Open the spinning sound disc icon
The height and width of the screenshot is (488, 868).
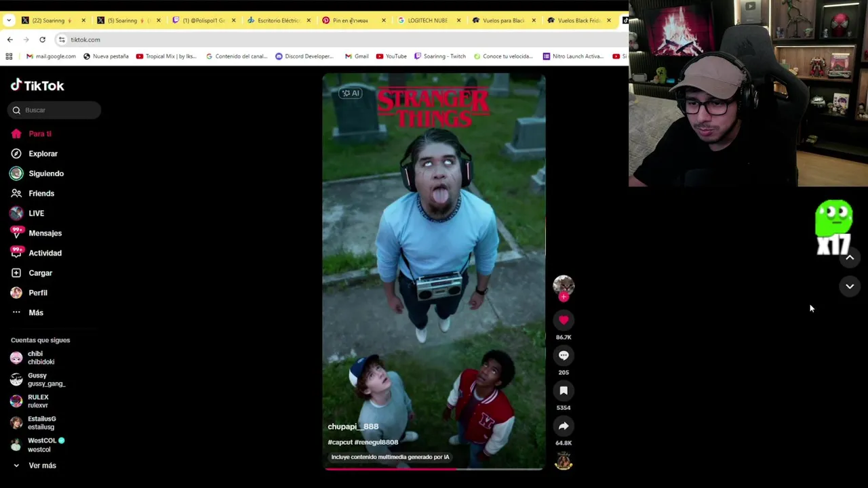[x=564, y=462]
